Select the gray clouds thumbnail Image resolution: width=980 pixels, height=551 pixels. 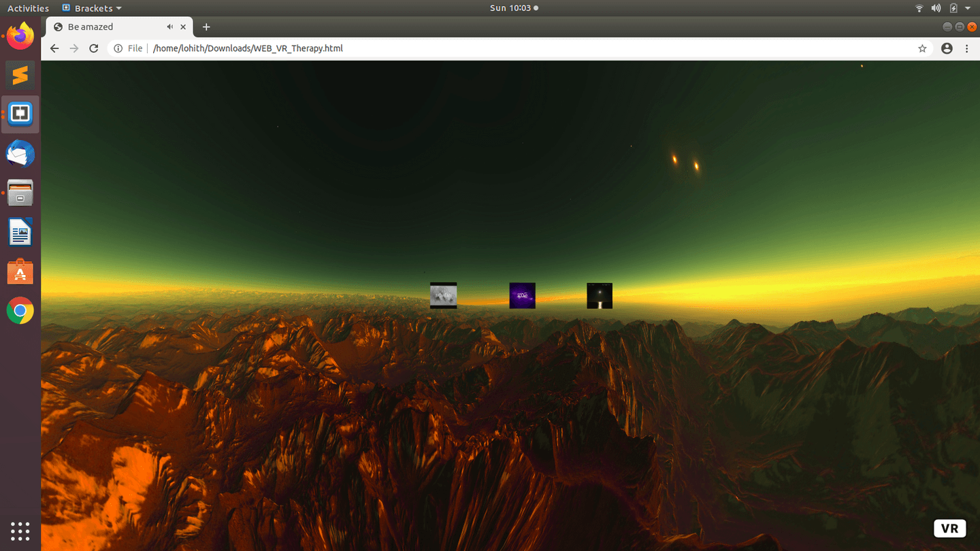pos(443,295)
